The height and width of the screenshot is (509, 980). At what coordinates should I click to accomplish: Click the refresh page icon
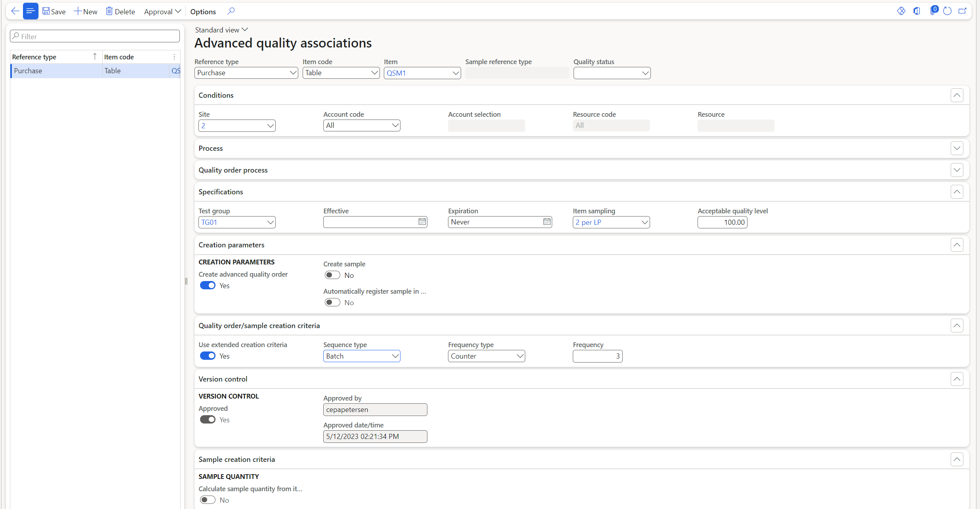(x=947, y=11)
